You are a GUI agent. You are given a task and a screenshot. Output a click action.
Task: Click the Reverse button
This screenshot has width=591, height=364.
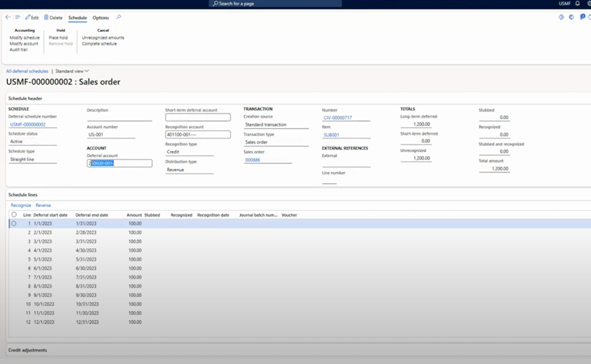[43, 205]
